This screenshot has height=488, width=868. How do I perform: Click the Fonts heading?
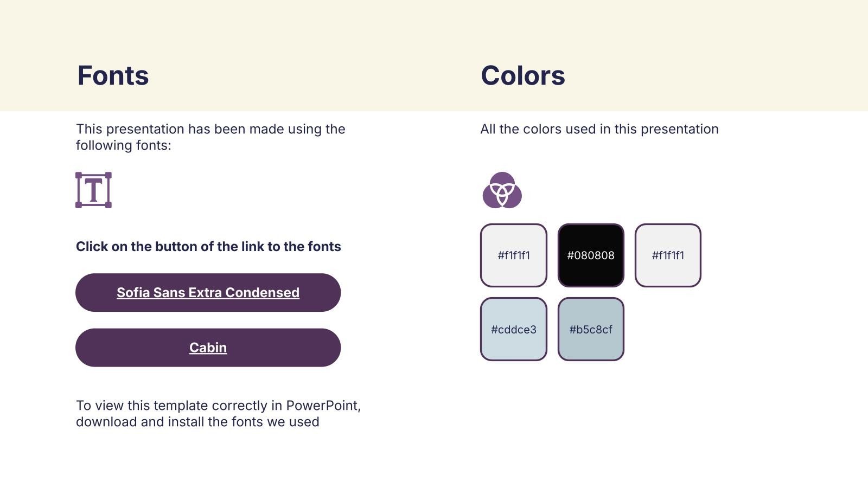[x=113, y=75]
